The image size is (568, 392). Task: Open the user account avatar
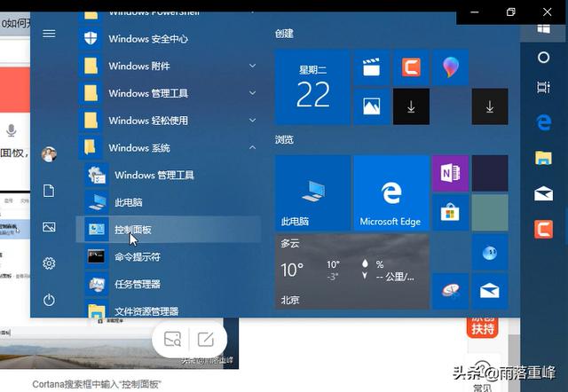[x=49, y=154]
